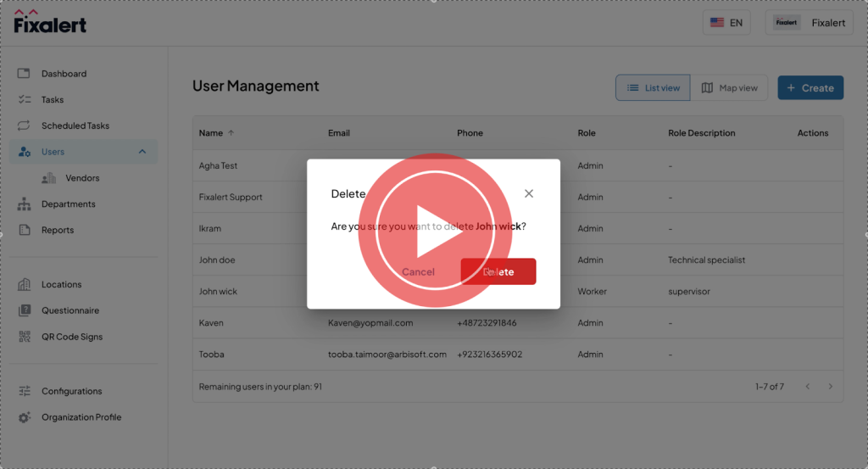Go to Tasks in the sidebar
This screenshot has width=868, height=469.
[x=53, y=100]
